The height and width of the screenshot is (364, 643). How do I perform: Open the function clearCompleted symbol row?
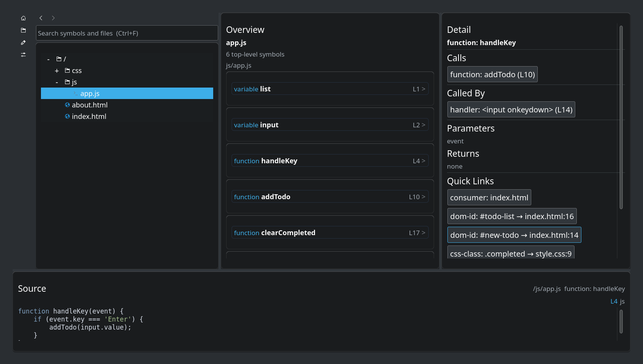[330, 232]
